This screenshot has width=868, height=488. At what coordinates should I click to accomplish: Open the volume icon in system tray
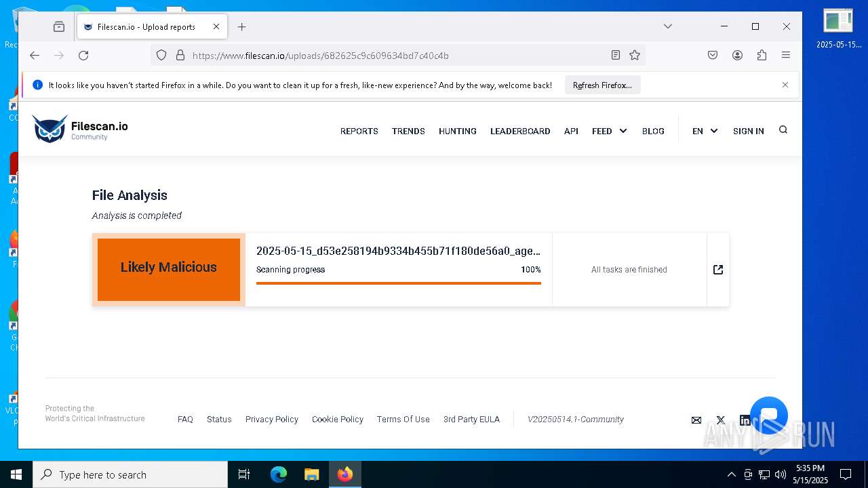(x=781, y=474)
